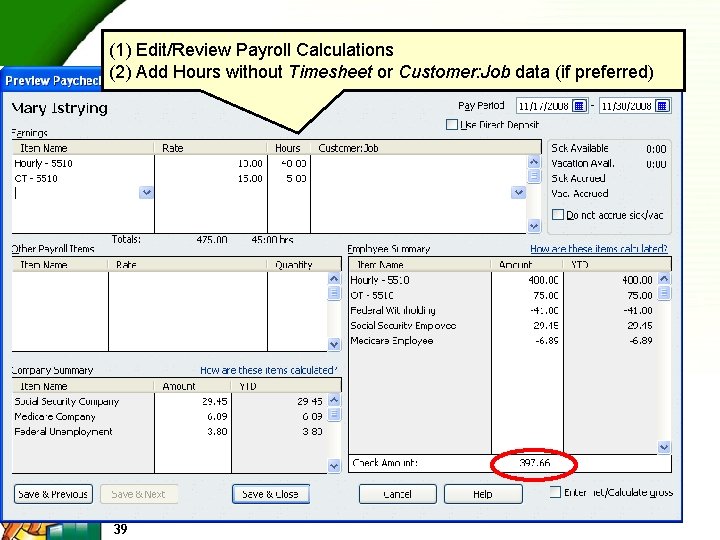Click the Save & Previous button
Image resolution: width=720 pixels, height=540 pixels.
tap(53, 494)
